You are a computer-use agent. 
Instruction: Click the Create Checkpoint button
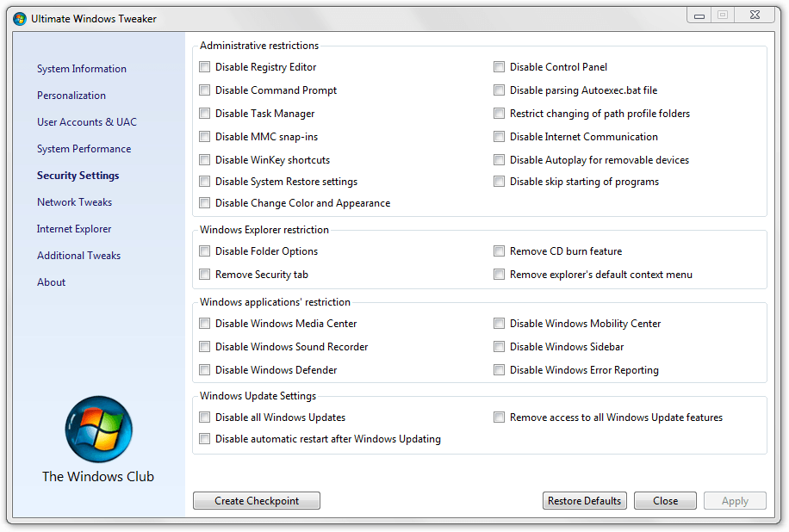[x=257, y=501]
